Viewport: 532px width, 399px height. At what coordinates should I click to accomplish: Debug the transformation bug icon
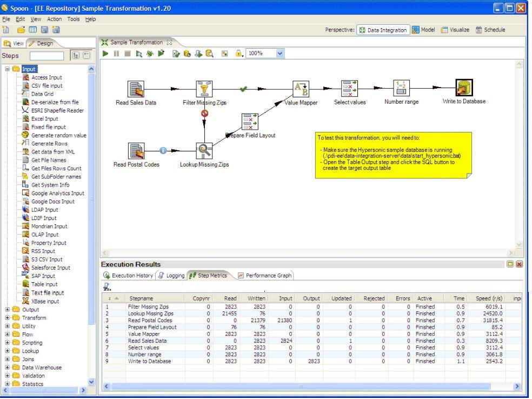150,54
